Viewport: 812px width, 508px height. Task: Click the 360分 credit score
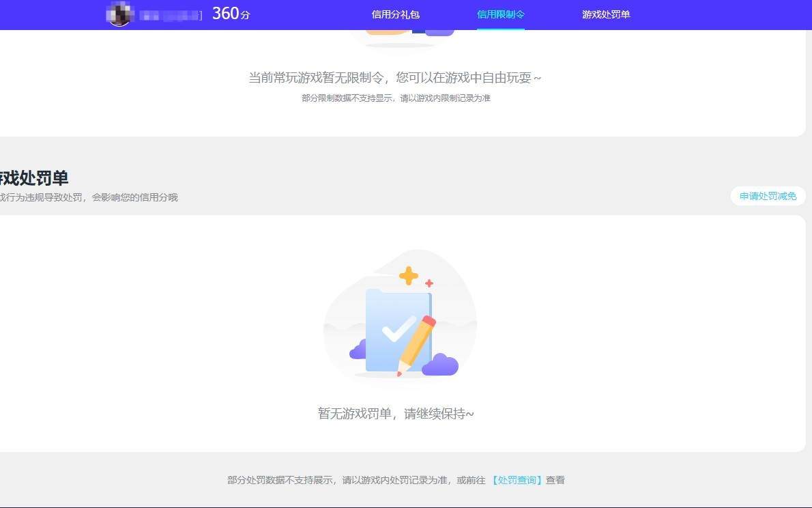tap(231, 14)
